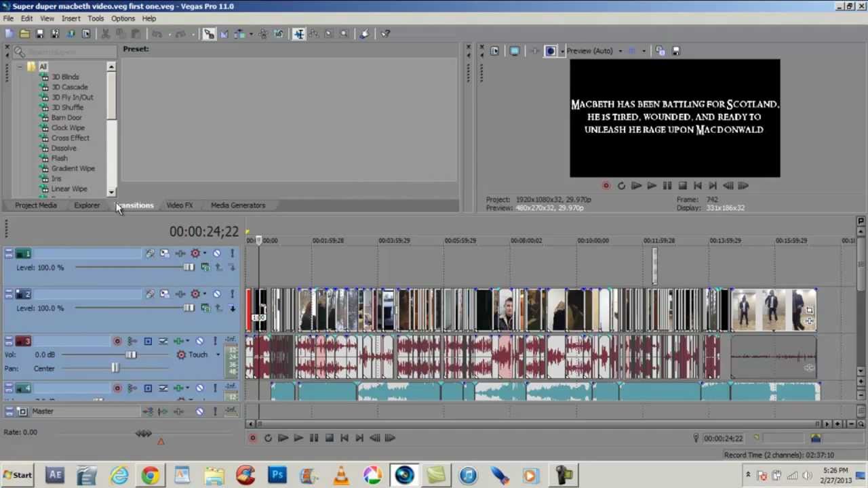Pause playback under the preview window

tap(667, 186)
